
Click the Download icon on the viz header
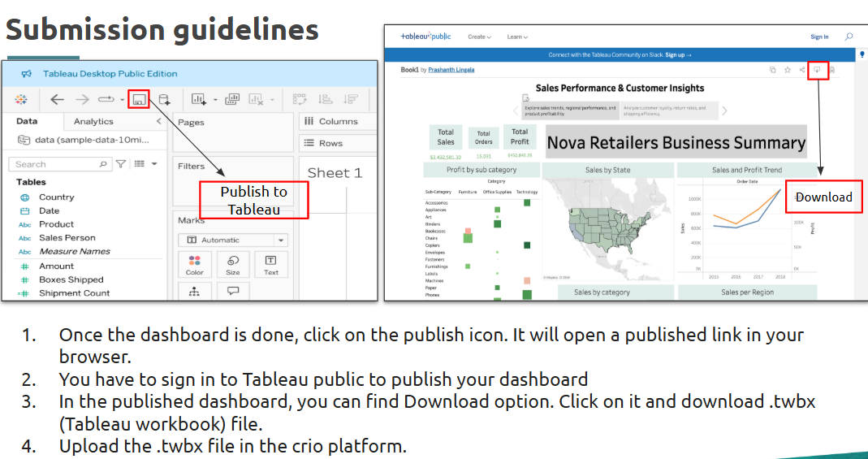[817, 70]
